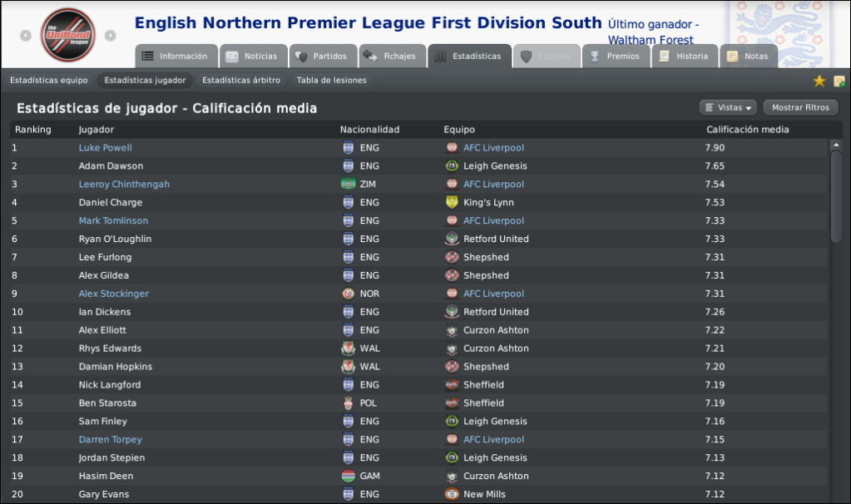The width and height of the screenshot is (851, 504).
Task: Click Gambia flag for Hasim Deen
Action: pyautogui.click(x=348, y=476)
